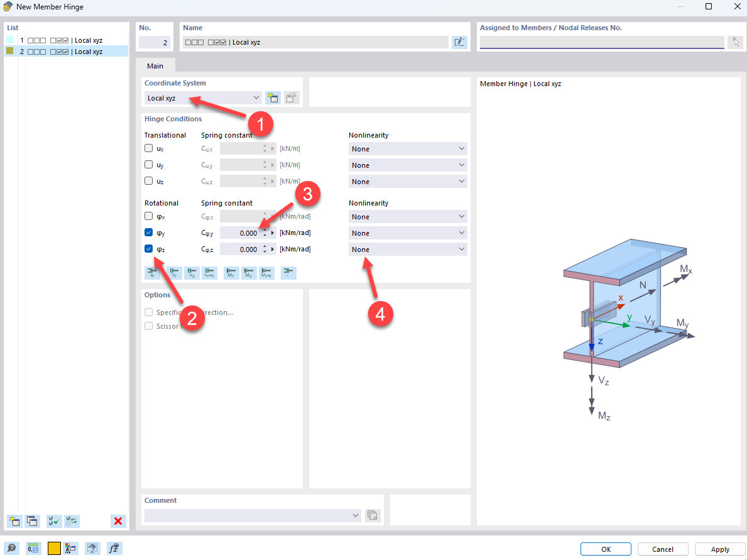Screen dimensions: 747x560
Task: Open the color display settings icon
Action: (70, 548)
